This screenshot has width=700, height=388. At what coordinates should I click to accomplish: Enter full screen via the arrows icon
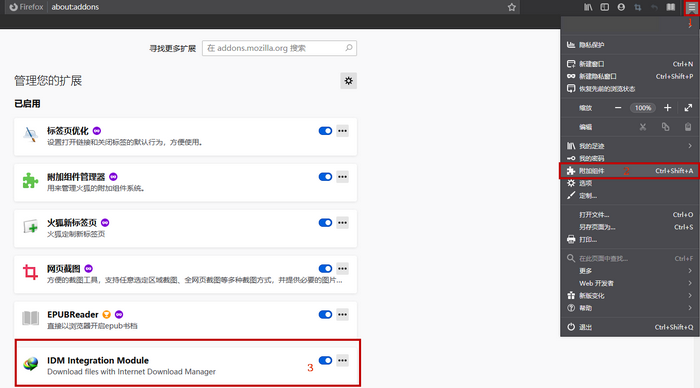[688, 108]
